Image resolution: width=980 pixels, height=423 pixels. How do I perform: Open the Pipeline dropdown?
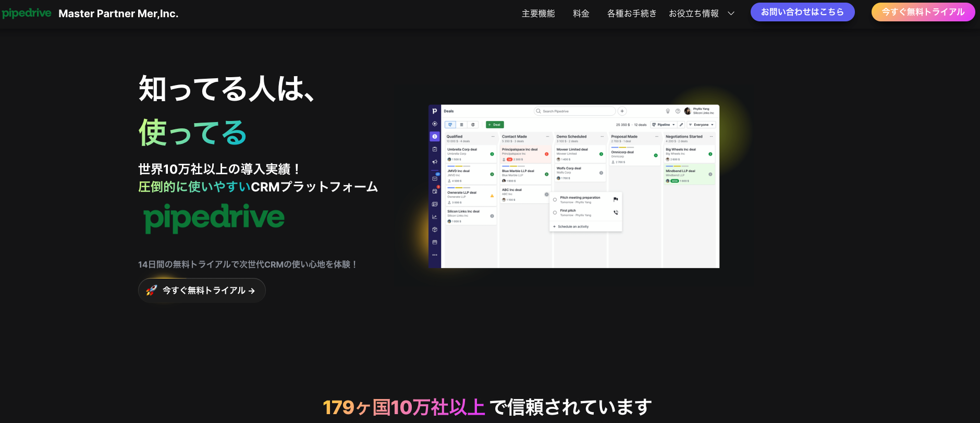(x=664, y=125)
